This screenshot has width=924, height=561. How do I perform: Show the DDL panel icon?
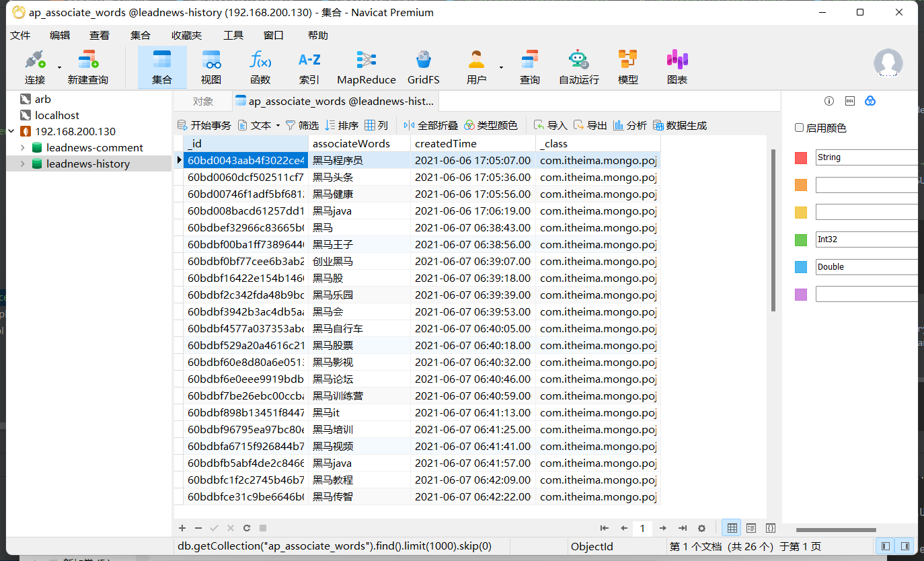pyautogui.click(x=850, y=101)
